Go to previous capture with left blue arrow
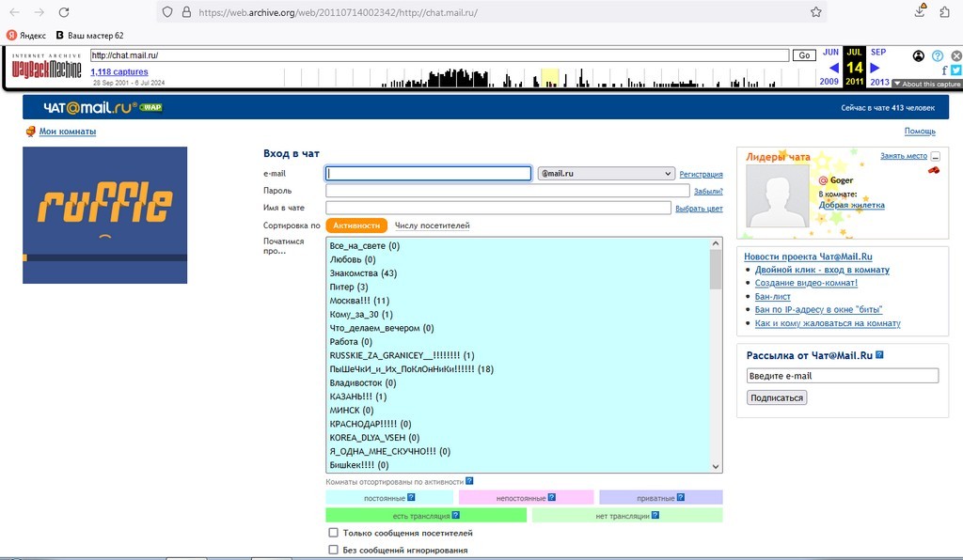The image size is (963, 560). coord(833,68)
